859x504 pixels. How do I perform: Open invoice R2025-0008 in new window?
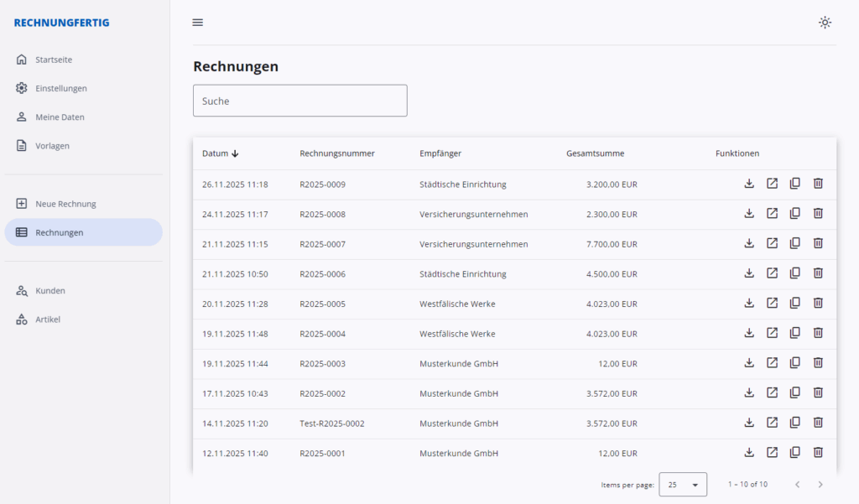pyautogui.click(x=772, y=214)
